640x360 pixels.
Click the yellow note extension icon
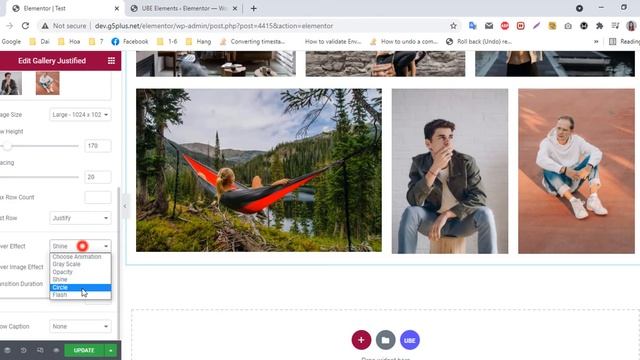click(x=552, y=26)
